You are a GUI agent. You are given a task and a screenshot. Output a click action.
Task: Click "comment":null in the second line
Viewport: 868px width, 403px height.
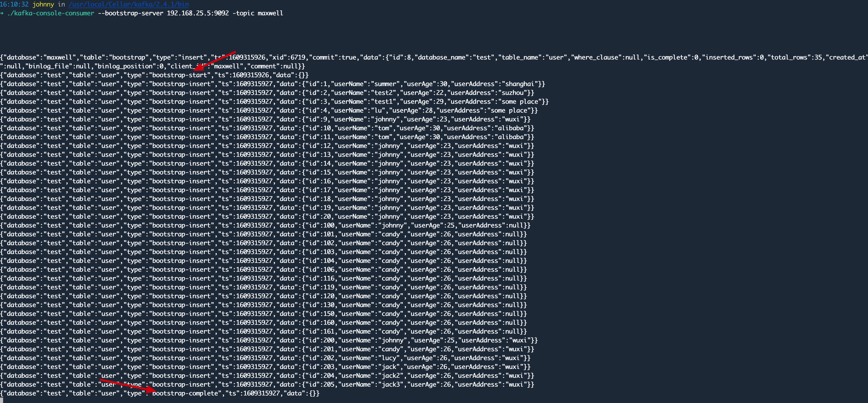274,66
